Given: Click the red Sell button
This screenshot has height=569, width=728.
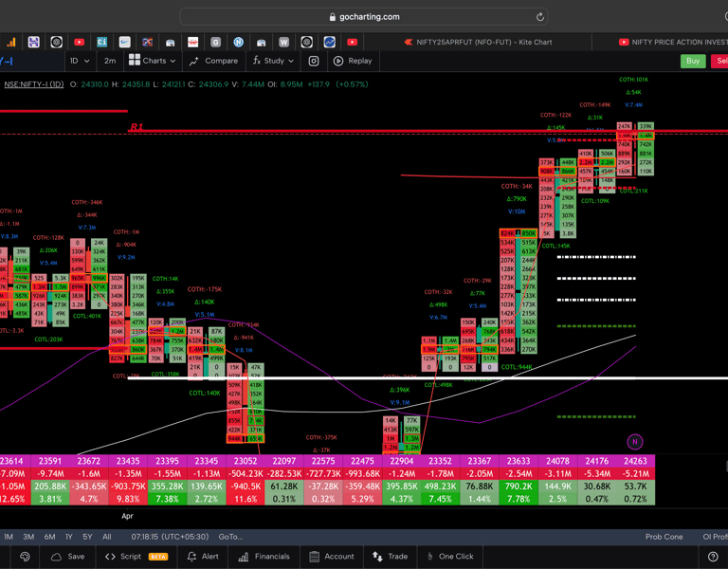Looking at the screenshot, I should [x=719, y=61].
